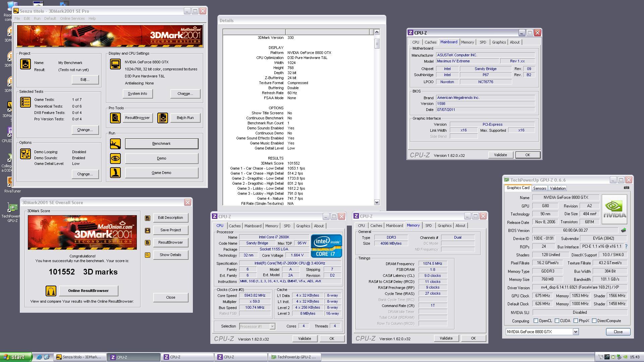
Task: Click the NVIDIA logo in GPU-Z
Action: pyautogui.click(x=614, y=209)
